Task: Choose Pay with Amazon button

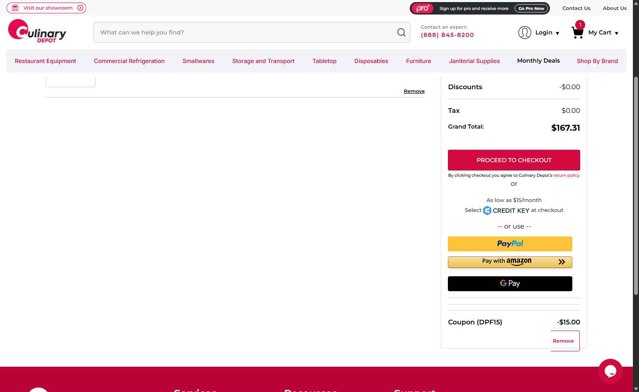Action: 510,262
